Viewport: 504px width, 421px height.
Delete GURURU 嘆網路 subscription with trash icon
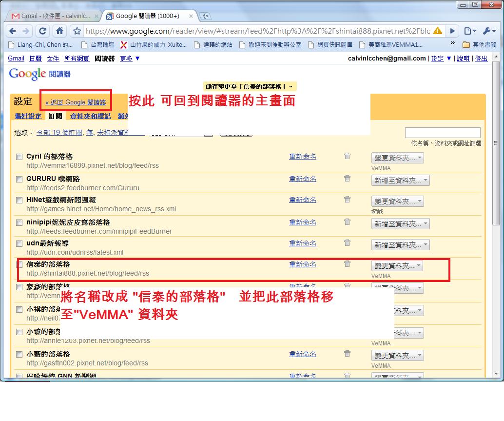pyautogui.click(x=347, y=179)
